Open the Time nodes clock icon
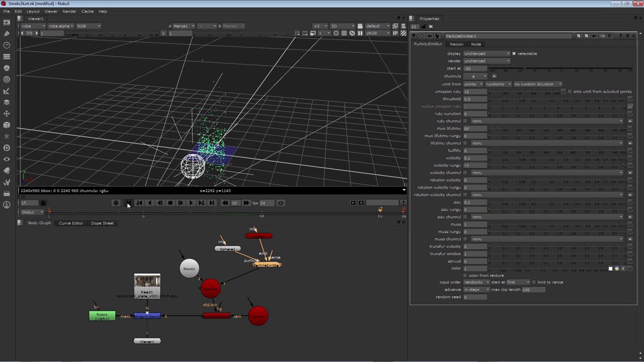The image size is (644, 362). 7,45
